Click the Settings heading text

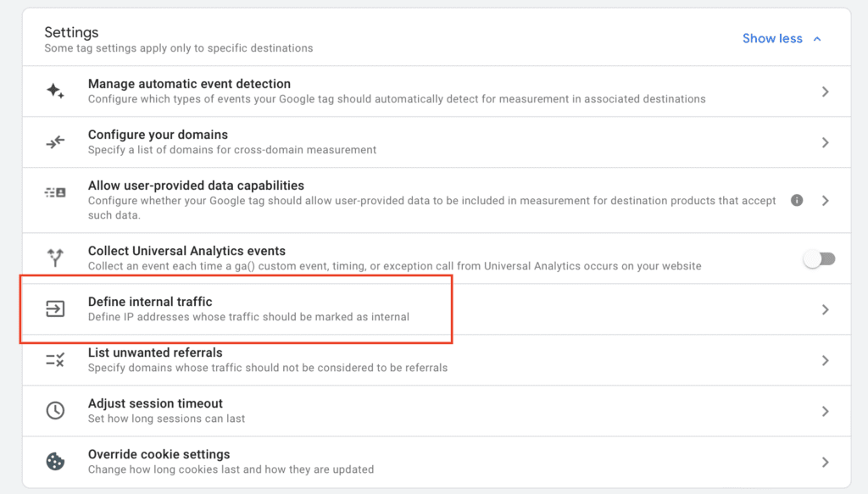point(71,32)
